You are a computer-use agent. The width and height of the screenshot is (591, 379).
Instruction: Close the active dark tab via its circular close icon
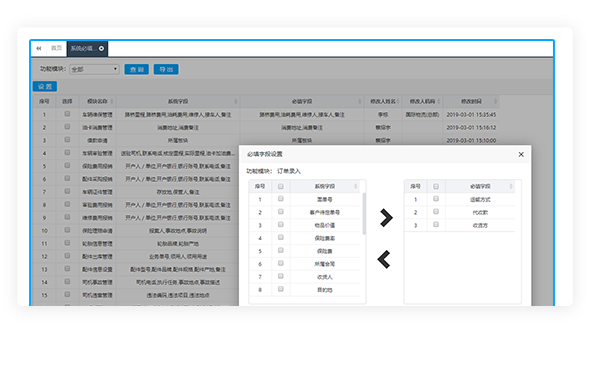101,48
